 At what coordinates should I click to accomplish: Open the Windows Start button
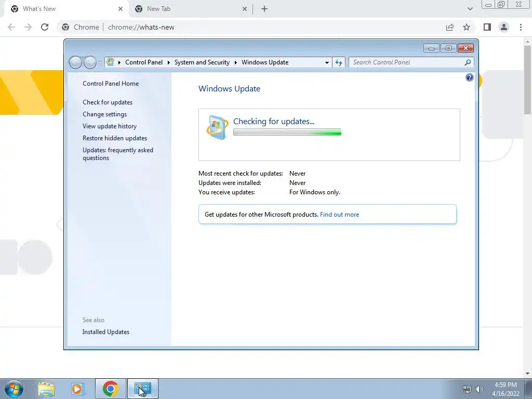point(14,389)
